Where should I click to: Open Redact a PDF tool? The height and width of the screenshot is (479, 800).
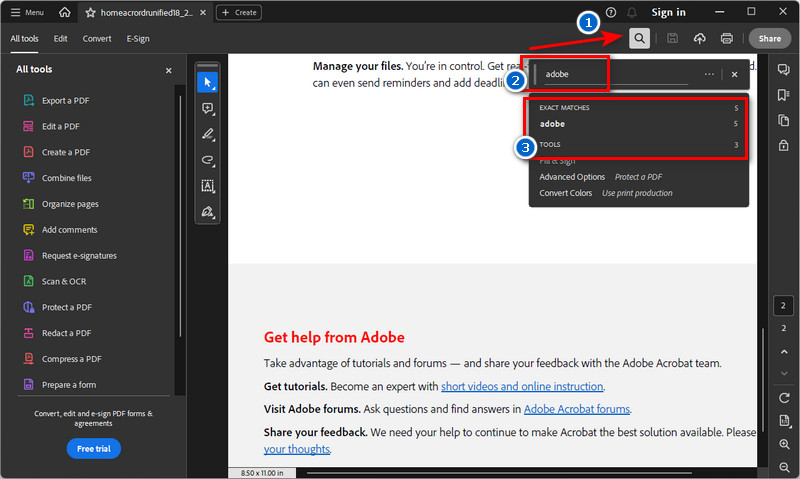pyautogui.click(x=57, y=333)
